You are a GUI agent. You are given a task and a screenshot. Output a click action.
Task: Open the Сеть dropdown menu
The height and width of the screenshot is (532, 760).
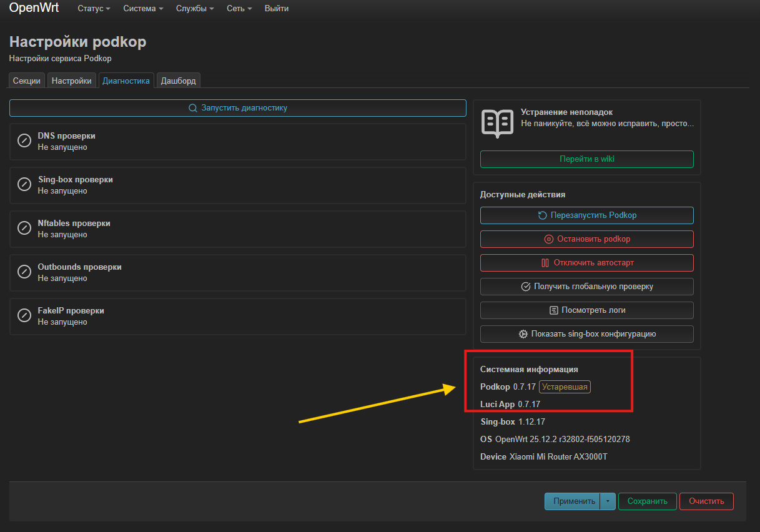point(239,9)
